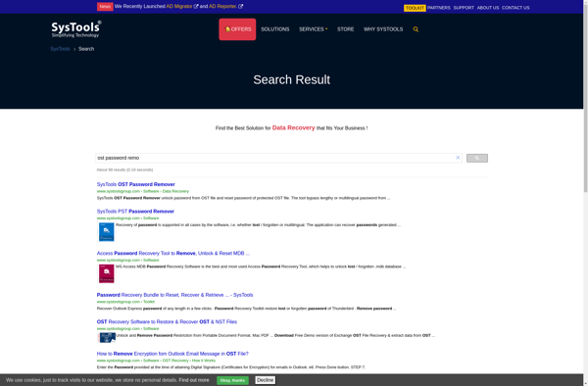Open SysTools OST Password Remover result

pyautogui.click(x=136, y=184)
